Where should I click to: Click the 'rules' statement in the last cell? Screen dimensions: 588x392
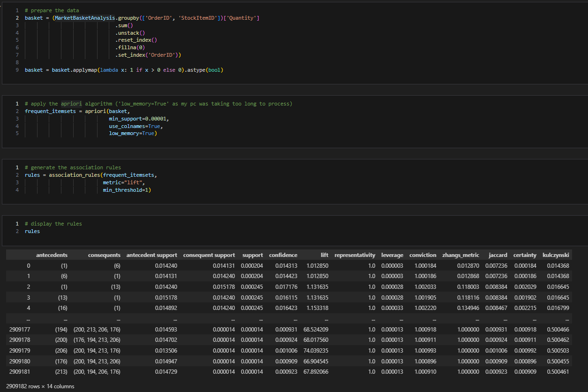(x=32, y=231)
